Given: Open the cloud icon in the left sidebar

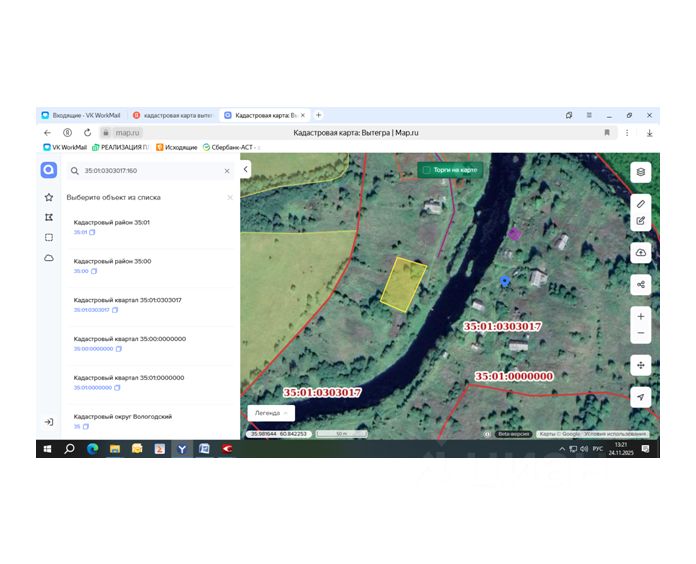Looking at the screenshot, I should click(x=49, y=258).
